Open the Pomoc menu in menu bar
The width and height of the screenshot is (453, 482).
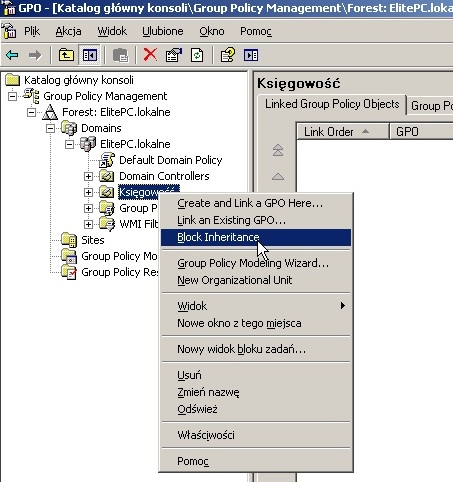[256, 31]
